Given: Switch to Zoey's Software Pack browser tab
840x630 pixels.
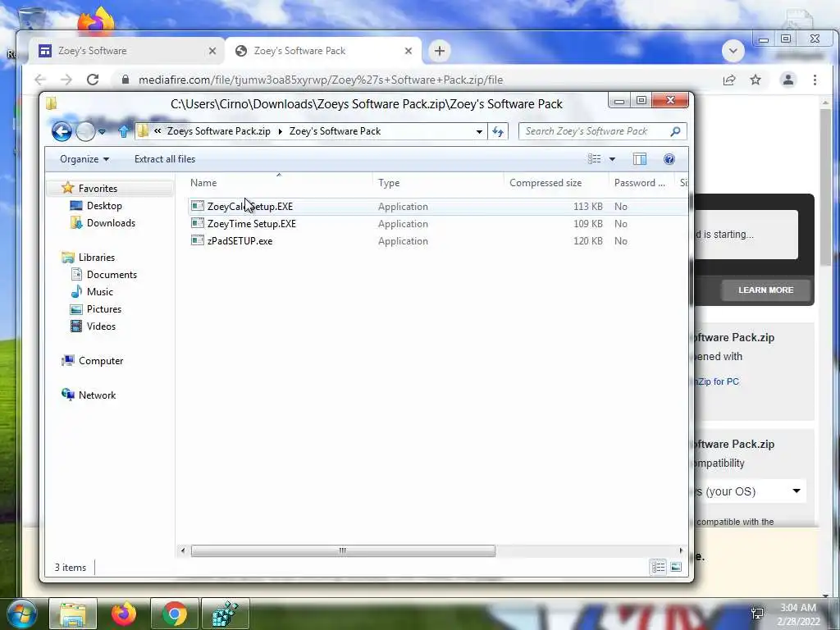Looking at the screenshot, I should (x=324, y=51).
